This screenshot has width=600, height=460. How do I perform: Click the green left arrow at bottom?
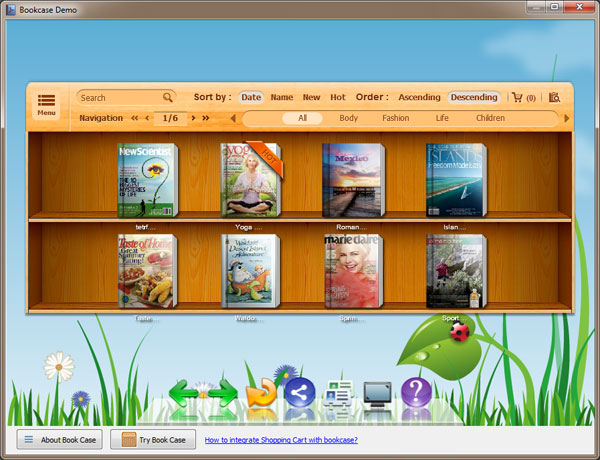click(184, 393)
